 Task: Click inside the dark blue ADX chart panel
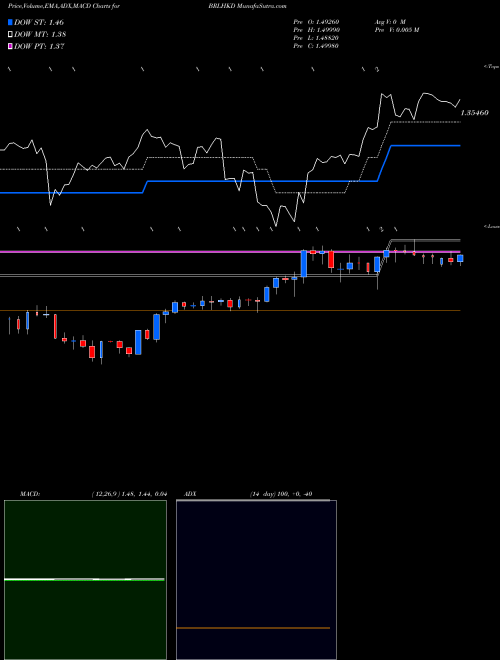(256, 580)
